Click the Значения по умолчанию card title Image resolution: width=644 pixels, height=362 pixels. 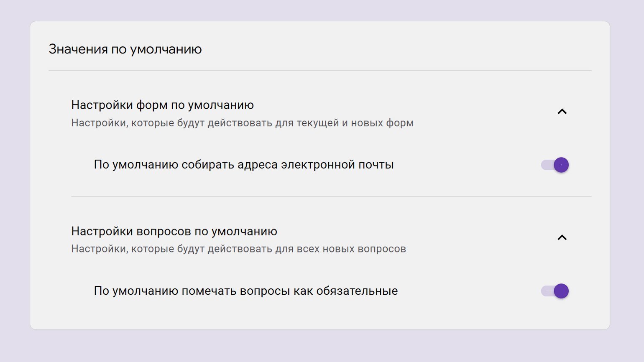tap(125, 49)
